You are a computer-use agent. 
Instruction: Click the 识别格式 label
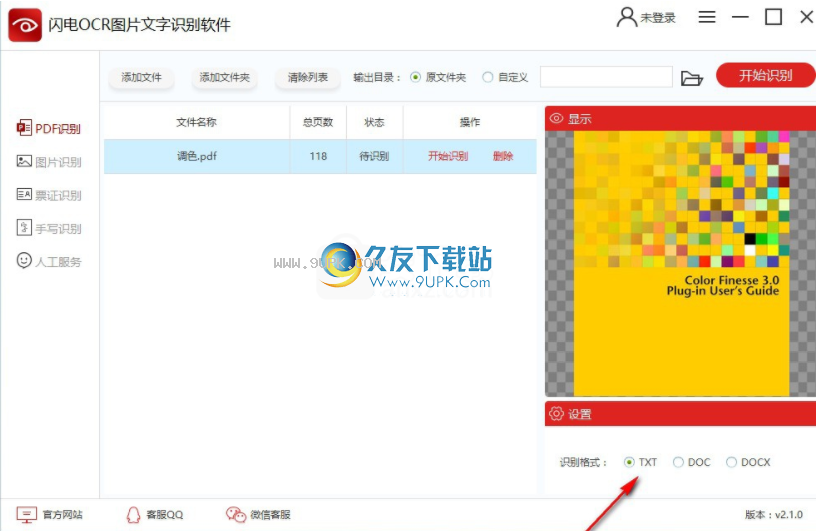[583, 463]
